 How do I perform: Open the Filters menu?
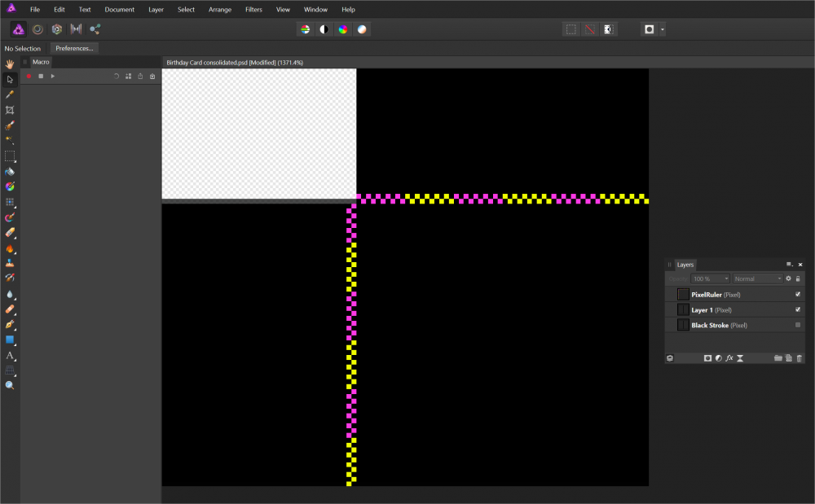[x=253, y=10]
